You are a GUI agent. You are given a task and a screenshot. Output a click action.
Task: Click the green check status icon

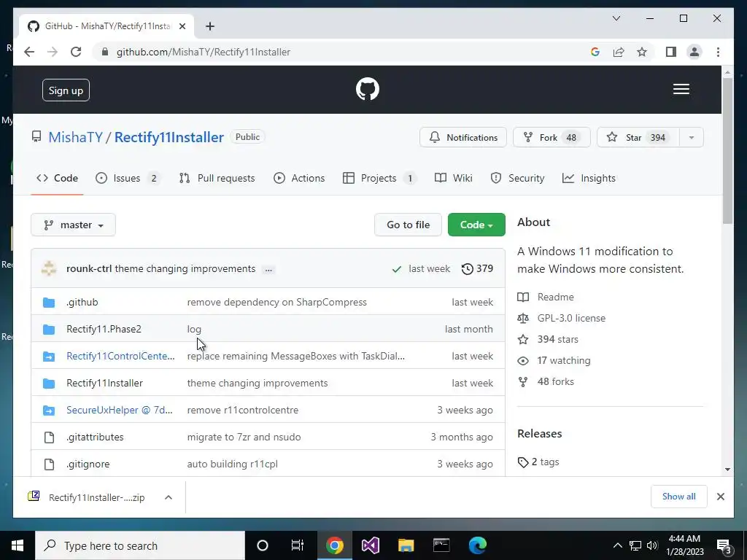pos(396,269)
